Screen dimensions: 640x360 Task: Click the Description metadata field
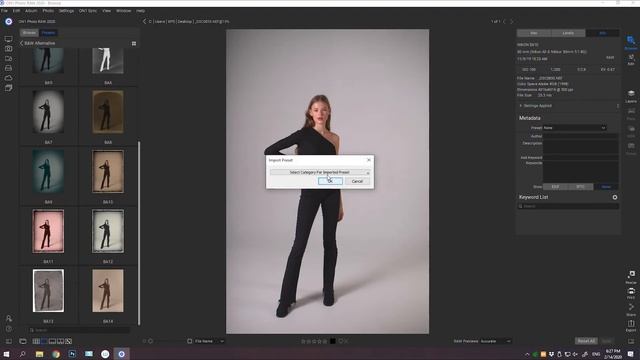(x=580, y=147)
